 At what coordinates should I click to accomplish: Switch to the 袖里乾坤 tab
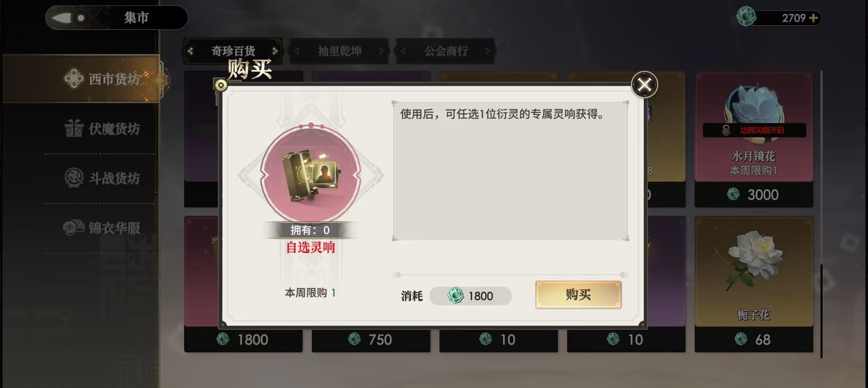[x=339, y=51]
